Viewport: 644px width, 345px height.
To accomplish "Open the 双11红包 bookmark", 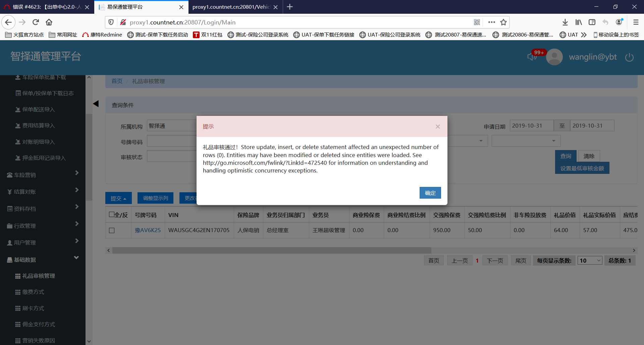I will [208, 35].
